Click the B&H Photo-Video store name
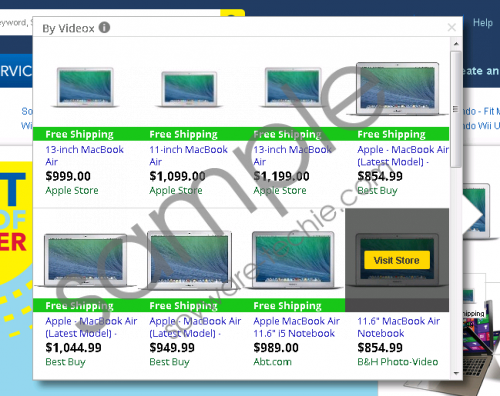Viewport: 500px width, 396px height. [398, 362]
